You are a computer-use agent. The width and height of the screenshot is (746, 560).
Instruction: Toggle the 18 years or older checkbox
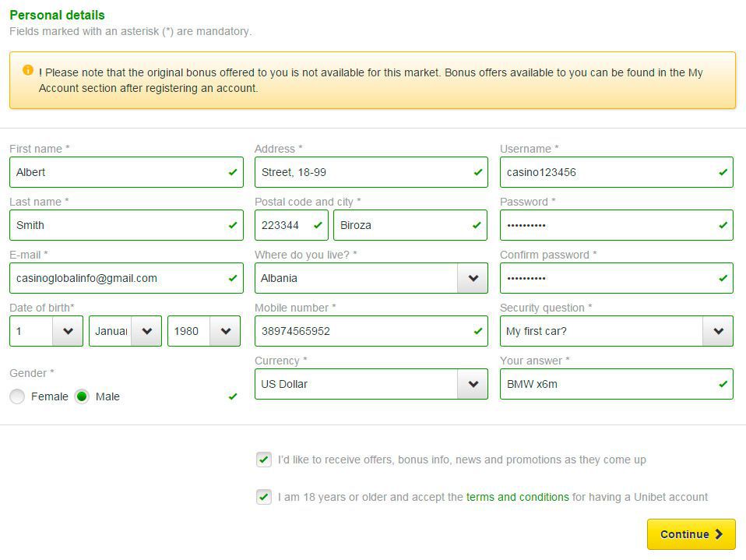(264, 497)
